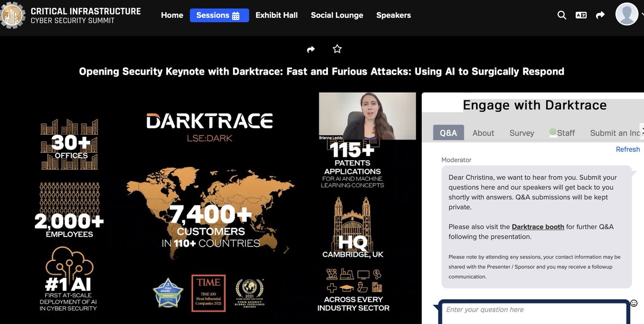
Task: View the Speakers page
Action: point(393,15)
